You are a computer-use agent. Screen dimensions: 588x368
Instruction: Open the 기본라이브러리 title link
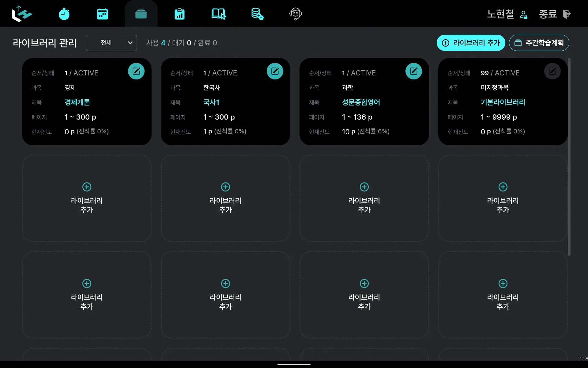coord(503,102)
